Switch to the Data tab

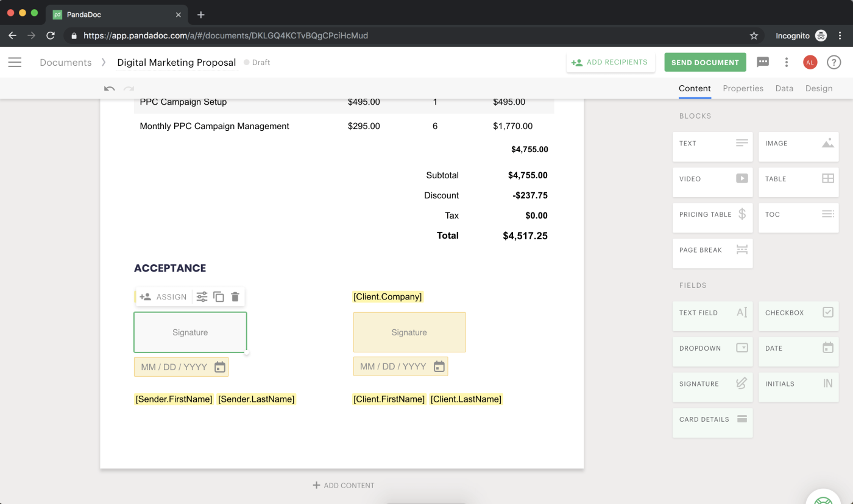(784, 88)
